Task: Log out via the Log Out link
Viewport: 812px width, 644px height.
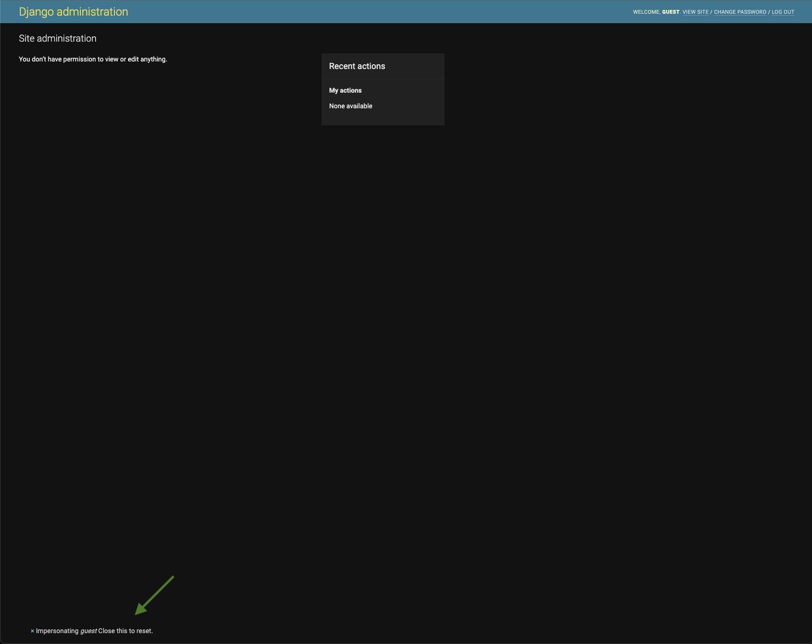Action: tap(783, 12)
